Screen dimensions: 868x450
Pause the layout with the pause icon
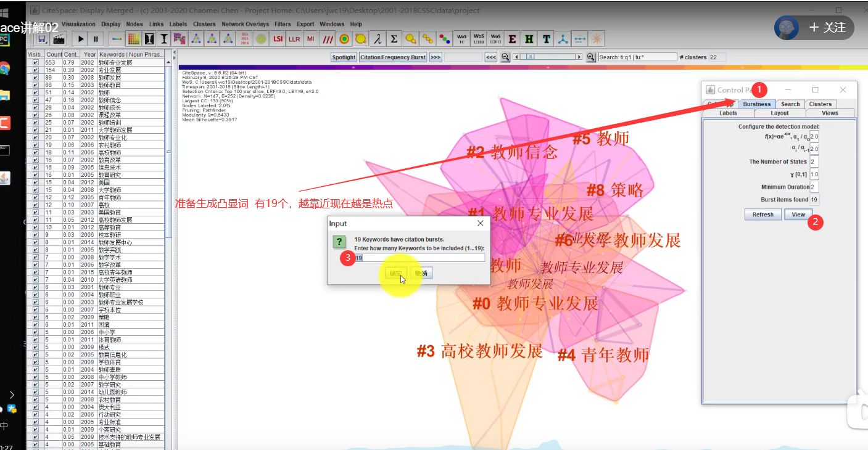pos(96,39)
